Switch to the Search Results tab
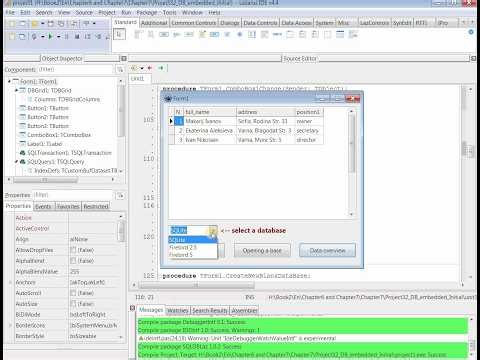 click(210, 311)
